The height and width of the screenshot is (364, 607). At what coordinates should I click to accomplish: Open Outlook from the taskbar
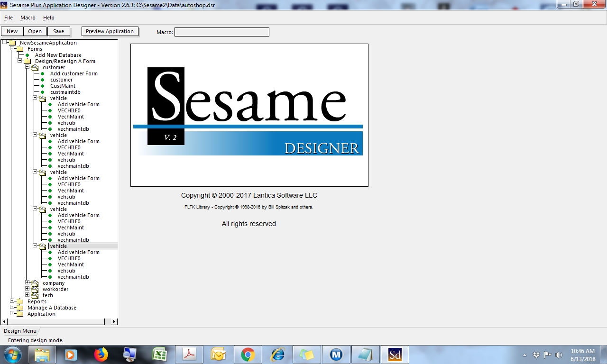(x=218, y=355)
